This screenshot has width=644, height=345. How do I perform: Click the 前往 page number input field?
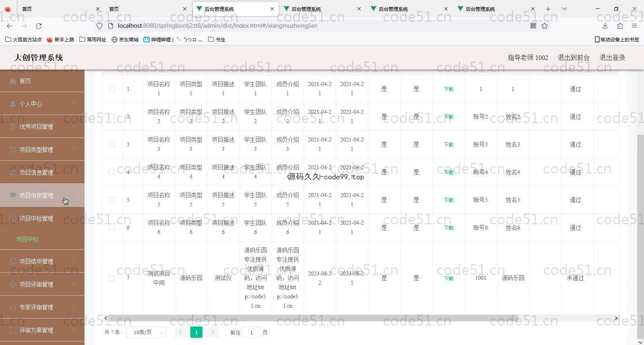click(252, 332)
